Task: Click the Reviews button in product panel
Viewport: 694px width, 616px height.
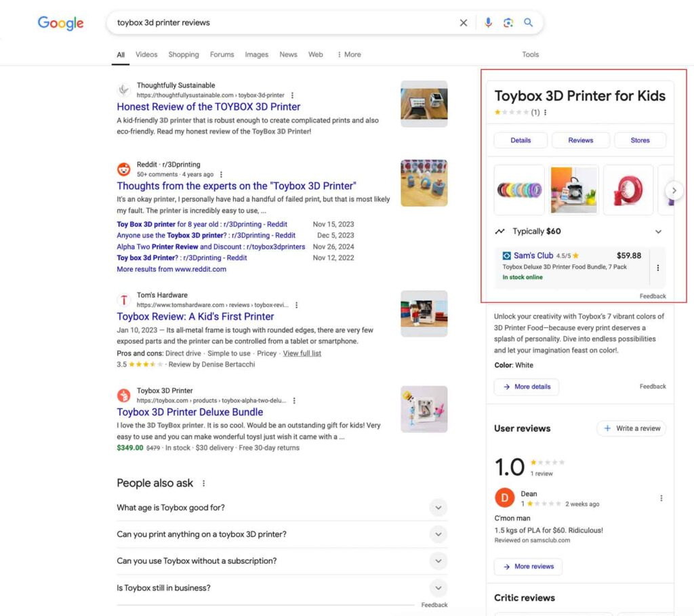Action: coord(581,140)
